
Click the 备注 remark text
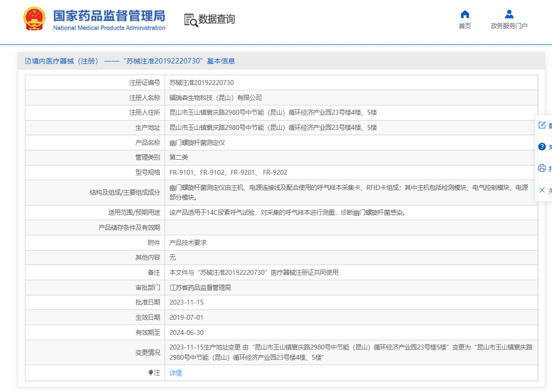pos(254,273)
